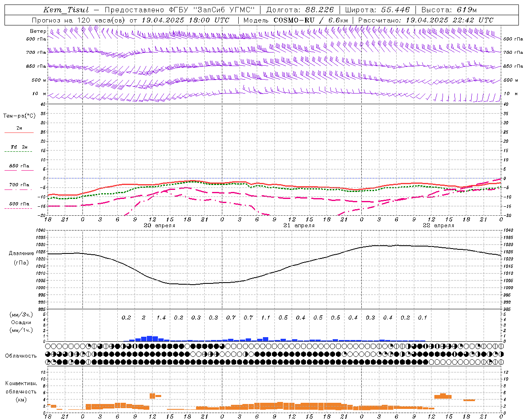
Task: Click the "2м" temperature legend entry
Action: click(x=19, y=128)
